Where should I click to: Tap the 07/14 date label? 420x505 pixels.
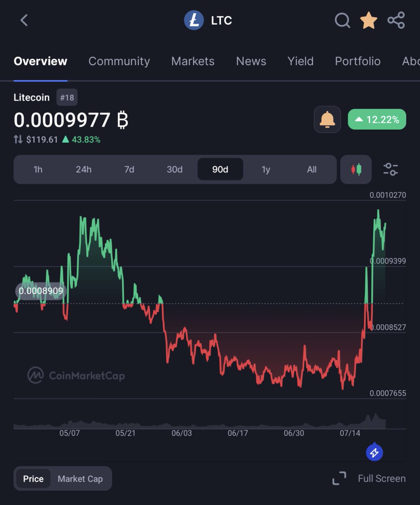350,433
